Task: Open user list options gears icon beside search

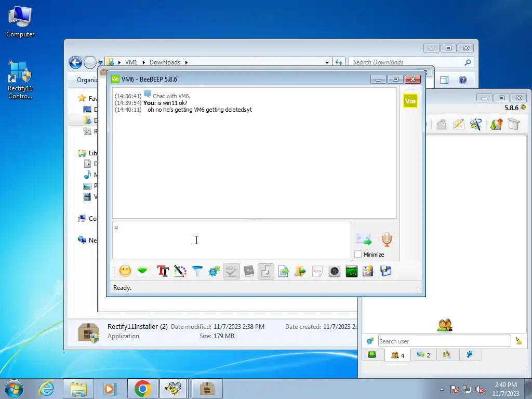Action: point(370,341)
